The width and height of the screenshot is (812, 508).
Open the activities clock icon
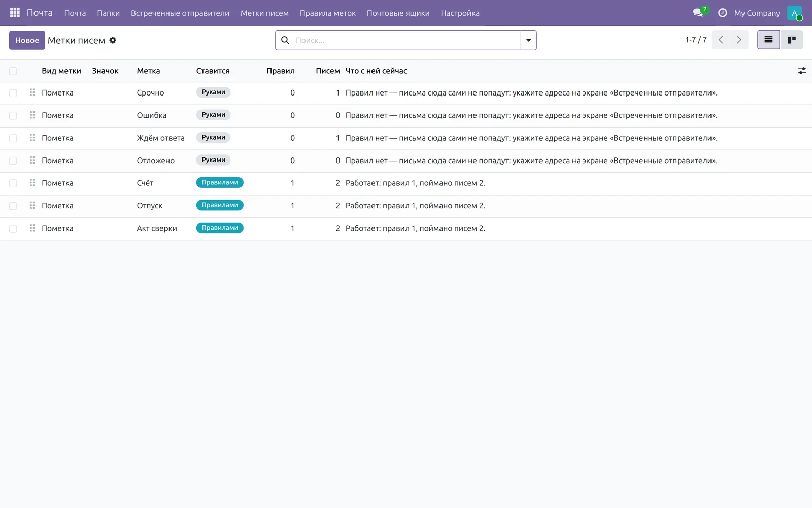(723, 13)
